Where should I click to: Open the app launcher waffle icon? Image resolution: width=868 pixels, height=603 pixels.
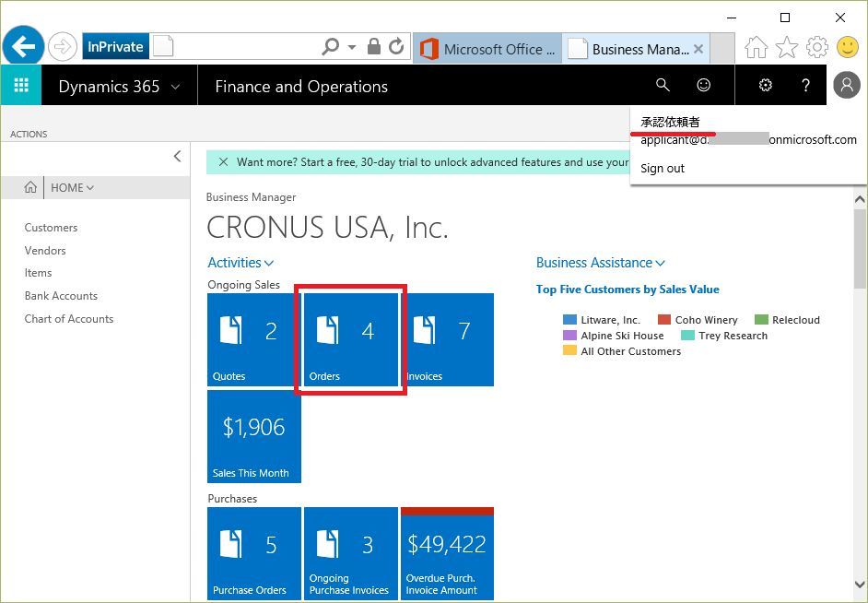pos(21,85)
